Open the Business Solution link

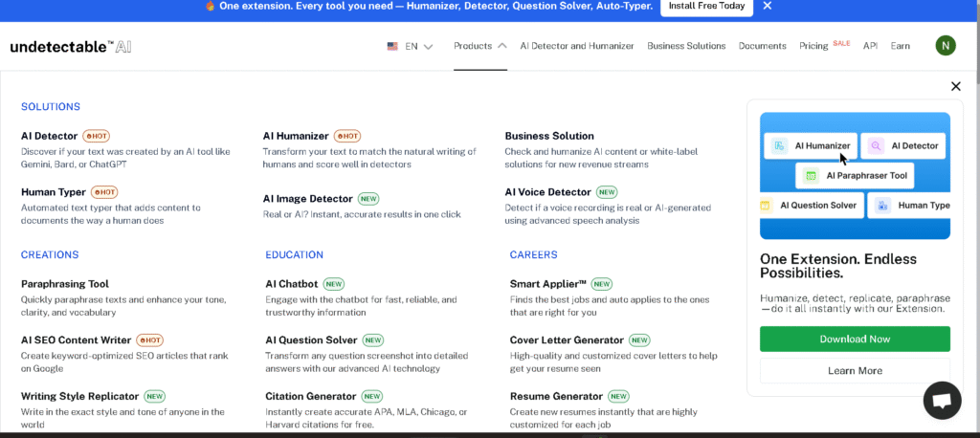[549, 136]
